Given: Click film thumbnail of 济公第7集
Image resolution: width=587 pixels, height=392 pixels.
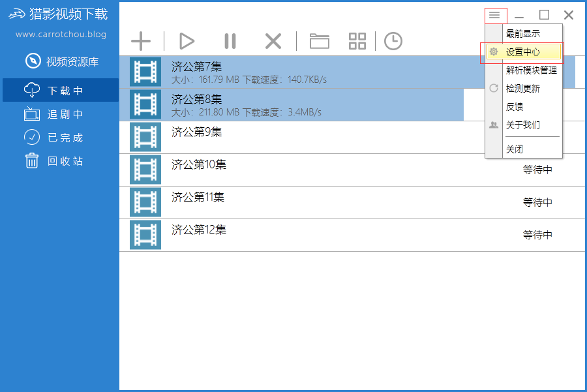Looking at the screenshot, I should pyautogui.click(x=145, y=72).
